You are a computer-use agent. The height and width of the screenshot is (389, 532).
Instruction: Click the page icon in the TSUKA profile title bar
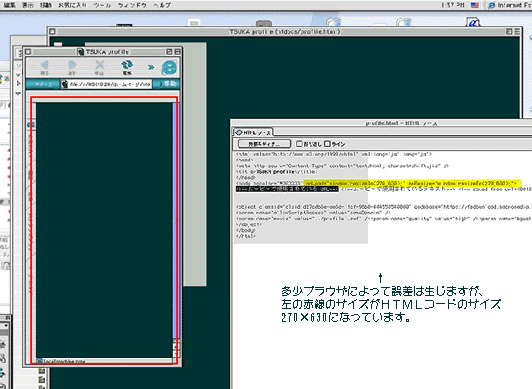coord(80,52)
